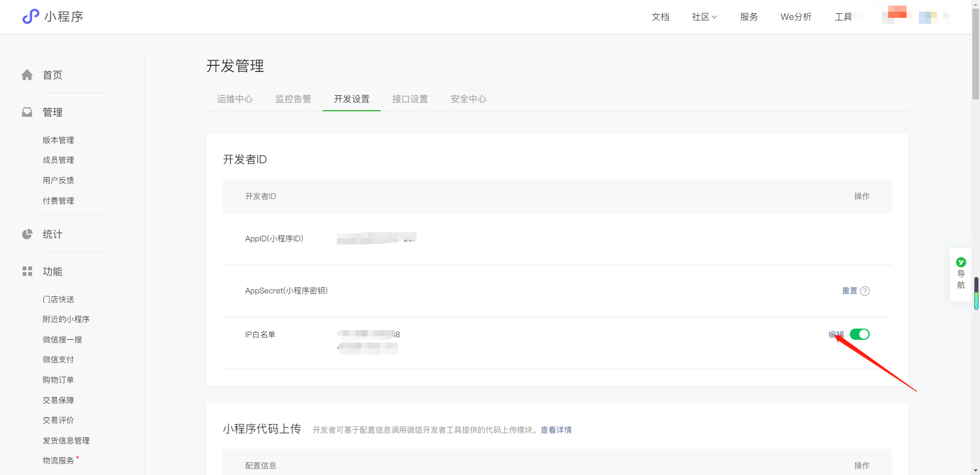The width and height of the screenshot is (980, 475).
Task: Toggle the IP白名单 switch off
Action: pos(860,334)
